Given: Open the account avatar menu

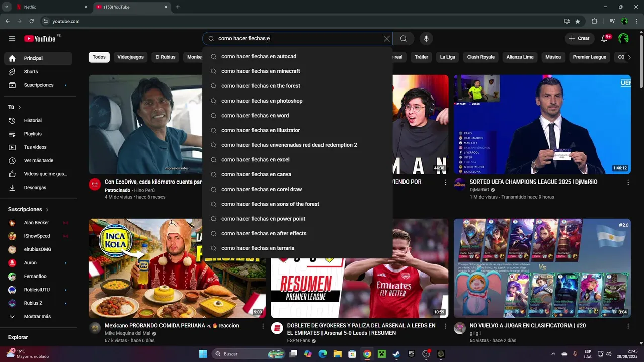Looking at the screenshot, I should 623,39.
